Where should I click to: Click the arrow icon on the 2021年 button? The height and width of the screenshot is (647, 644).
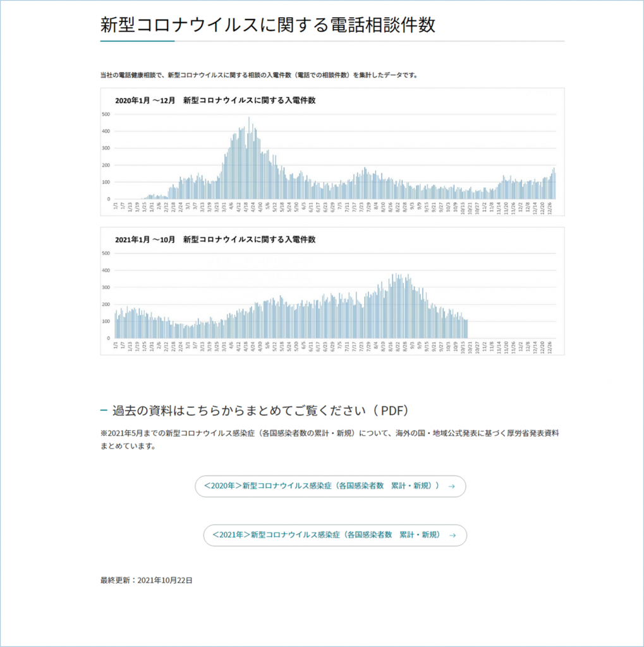452,535
